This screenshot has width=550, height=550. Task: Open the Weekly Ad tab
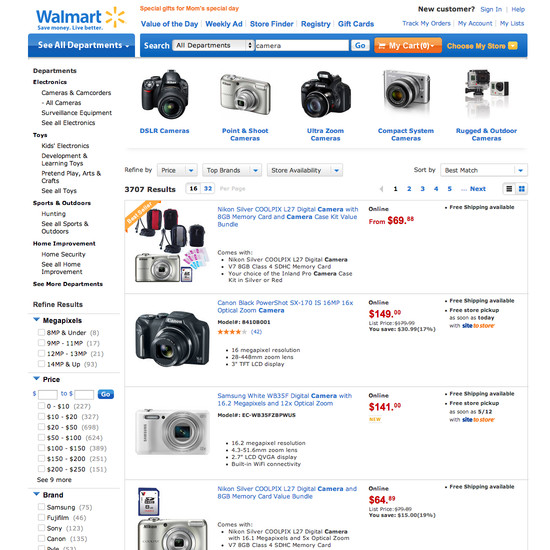pyautogui.click(x=224, y=24)
